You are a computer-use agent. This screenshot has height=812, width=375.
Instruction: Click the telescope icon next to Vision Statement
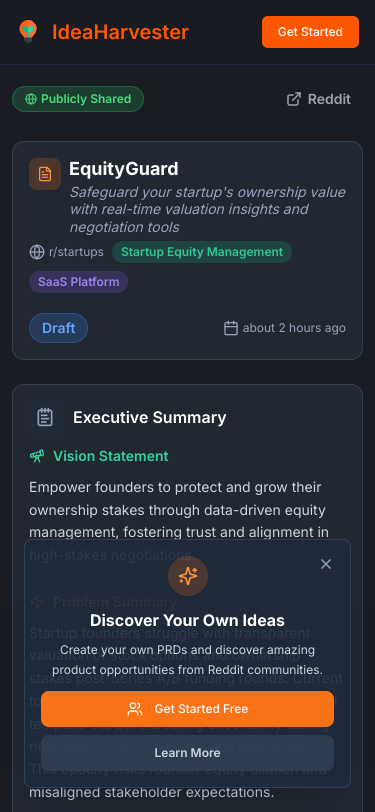tap(37, 456)
